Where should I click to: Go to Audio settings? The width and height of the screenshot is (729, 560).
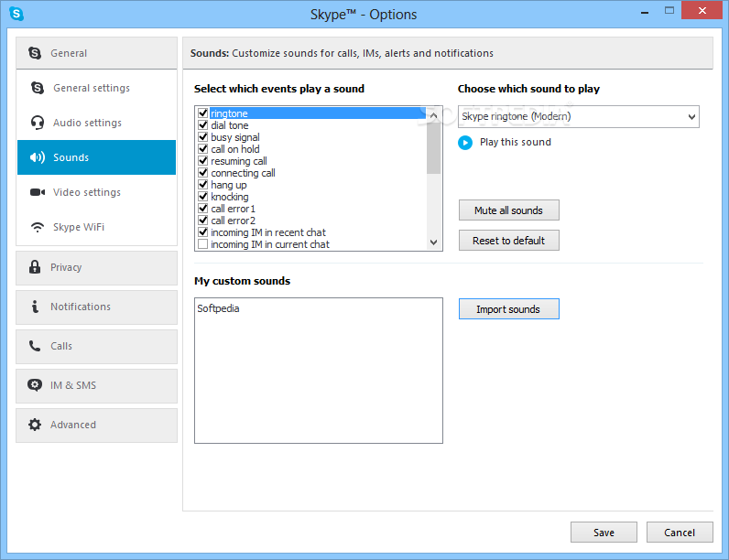97,123
